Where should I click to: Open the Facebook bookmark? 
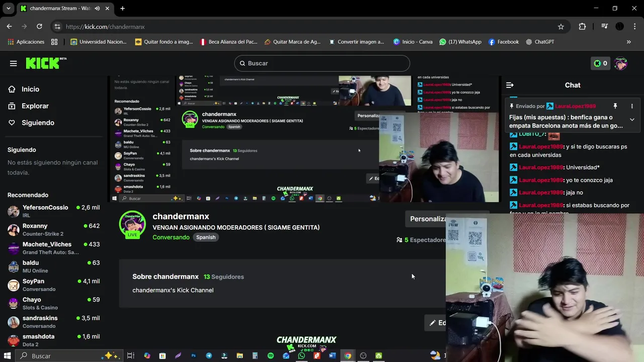tap(503, 42)
